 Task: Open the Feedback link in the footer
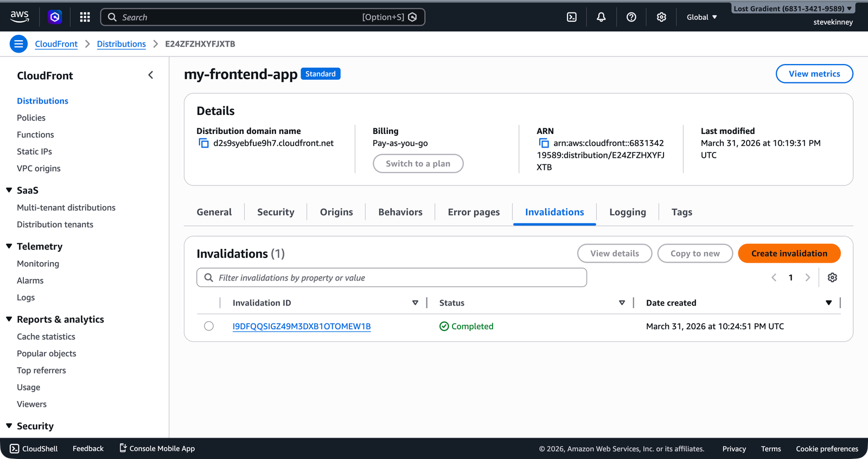[x=88, y=449]
